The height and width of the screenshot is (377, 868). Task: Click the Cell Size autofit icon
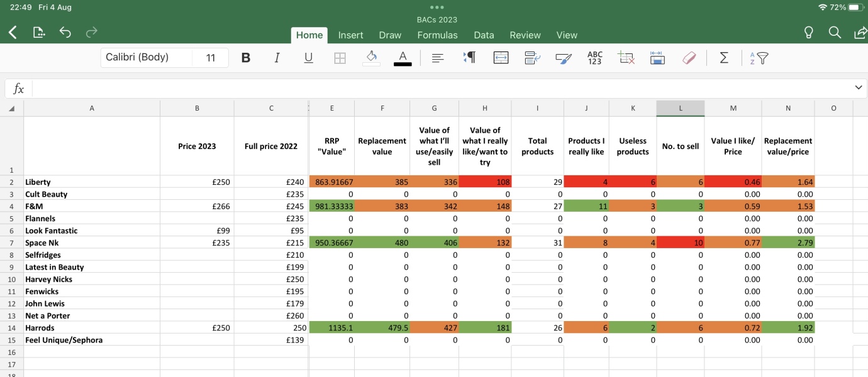pyautogui.click(x=657, y=58)
